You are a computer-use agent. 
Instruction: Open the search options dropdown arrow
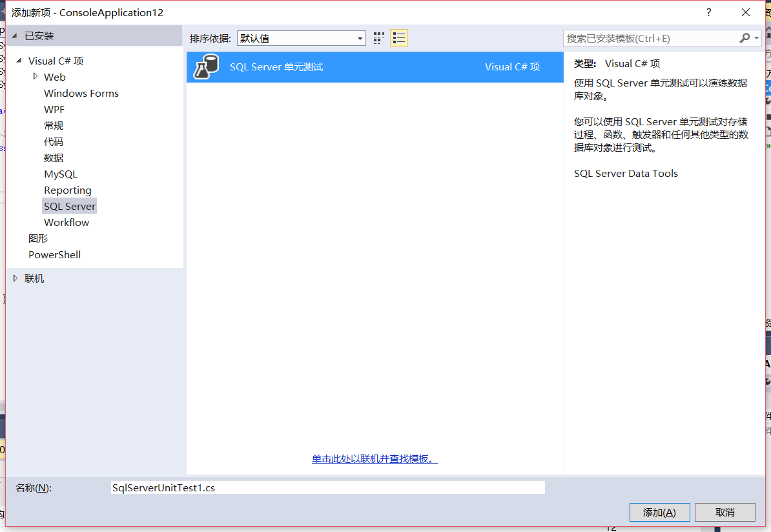pyautogui.click(x=756, y=38)
